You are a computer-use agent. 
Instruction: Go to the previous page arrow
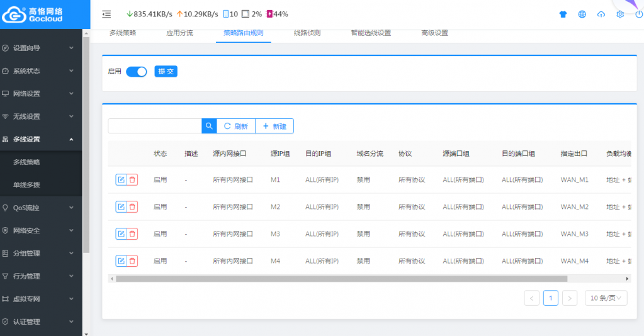click(531, 298)
